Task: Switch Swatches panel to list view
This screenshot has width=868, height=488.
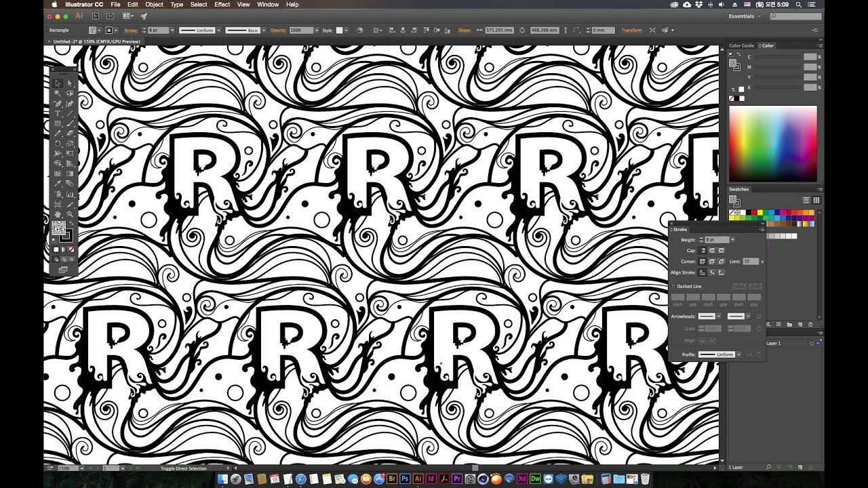Action: [x=806, y=200]
